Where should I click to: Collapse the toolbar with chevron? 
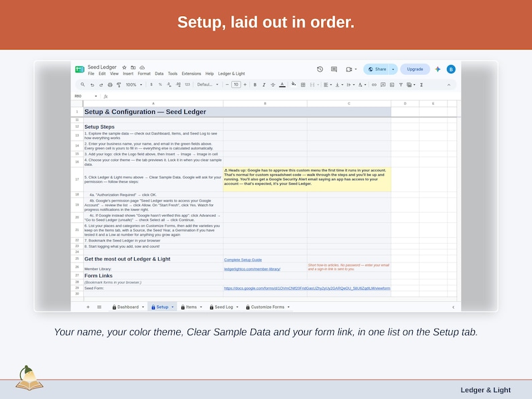pos(449,85)
